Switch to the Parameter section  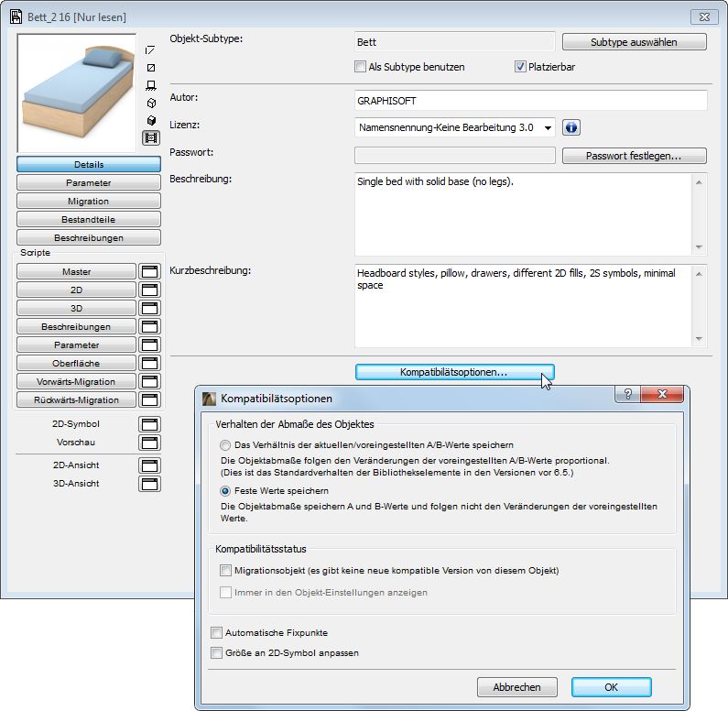click(89, 182)
